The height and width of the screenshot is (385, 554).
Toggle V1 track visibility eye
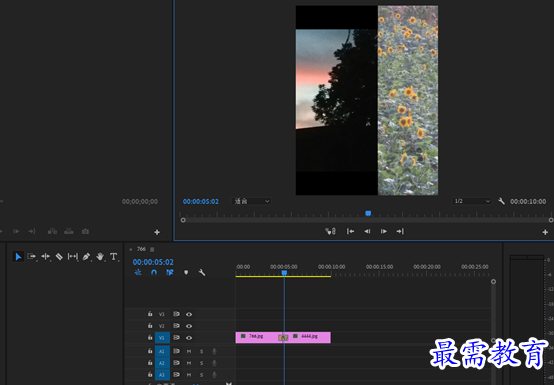click(x=189, y=338)
